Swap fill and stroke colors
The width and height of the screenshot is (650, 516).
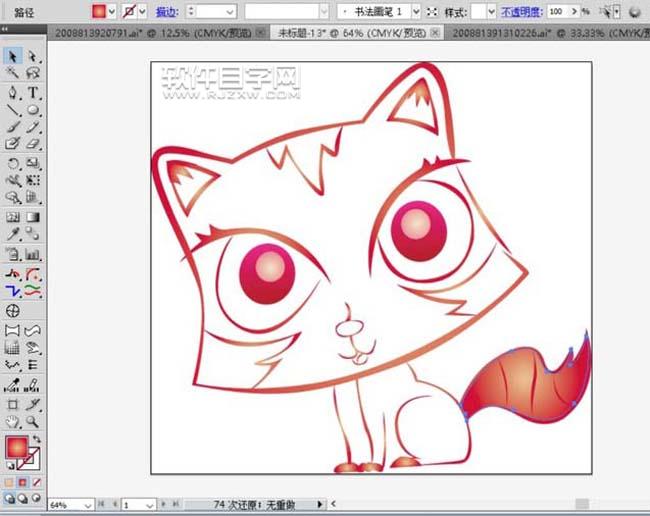click(x=36, y=437)
